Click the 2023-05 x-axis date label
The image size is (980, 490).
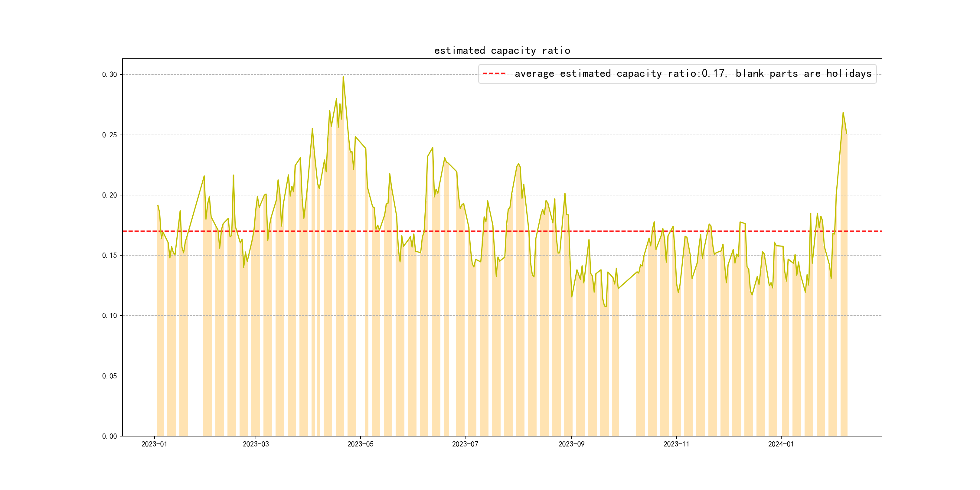[x=360, y=444]
